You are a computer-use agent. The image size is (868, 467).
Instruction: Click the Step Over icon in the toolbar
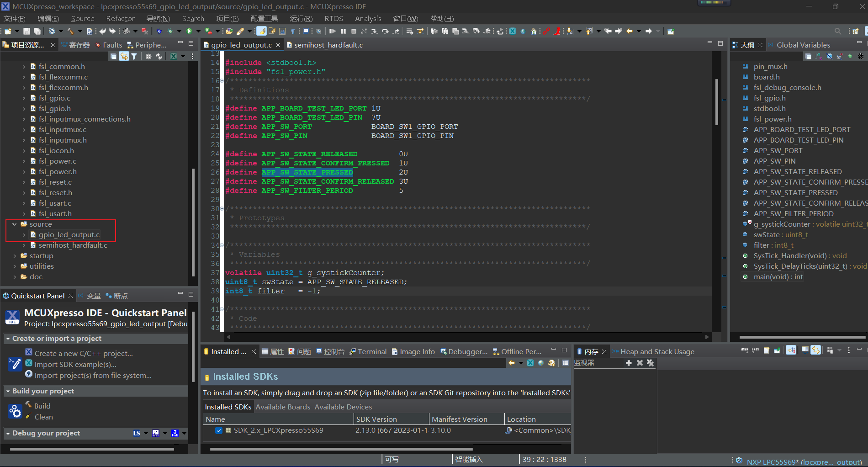385,31
